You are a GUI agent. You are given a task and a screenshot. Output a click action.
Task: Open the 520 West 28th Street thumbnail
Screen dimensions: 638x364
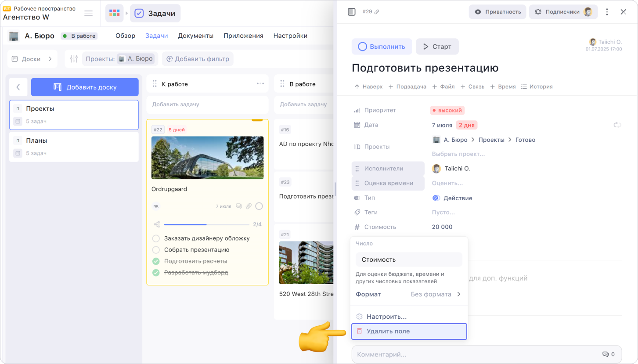click(x=306, y=263)
